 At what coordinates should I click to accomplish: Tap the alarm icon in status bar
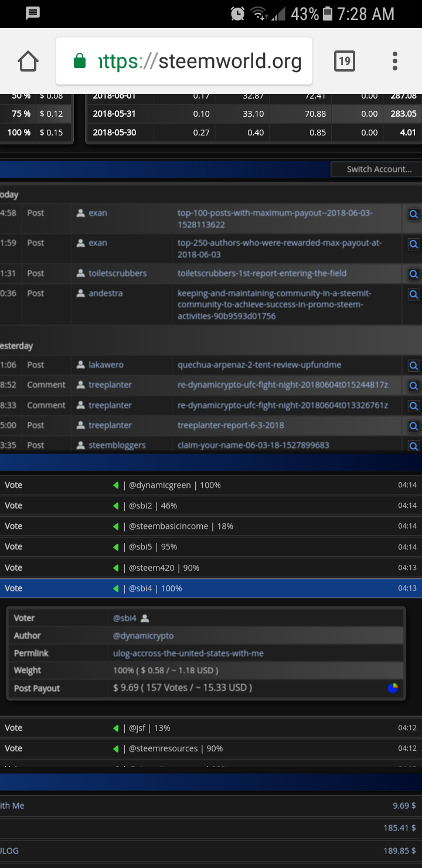237,13
